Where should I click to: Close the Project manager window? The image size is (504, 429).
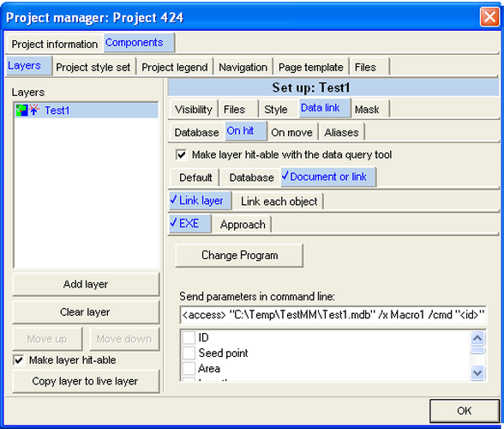pyautogui.click(x=489, y=17)
